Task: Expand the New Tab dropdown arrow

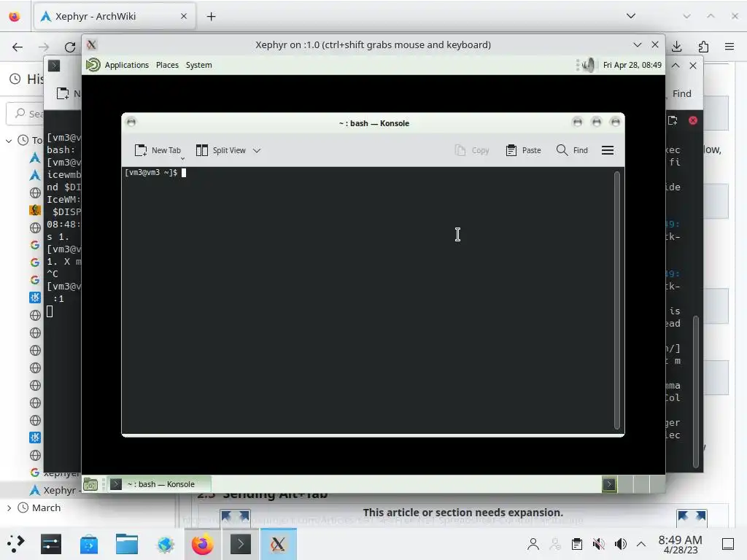Action: click(x=182, y=158)
